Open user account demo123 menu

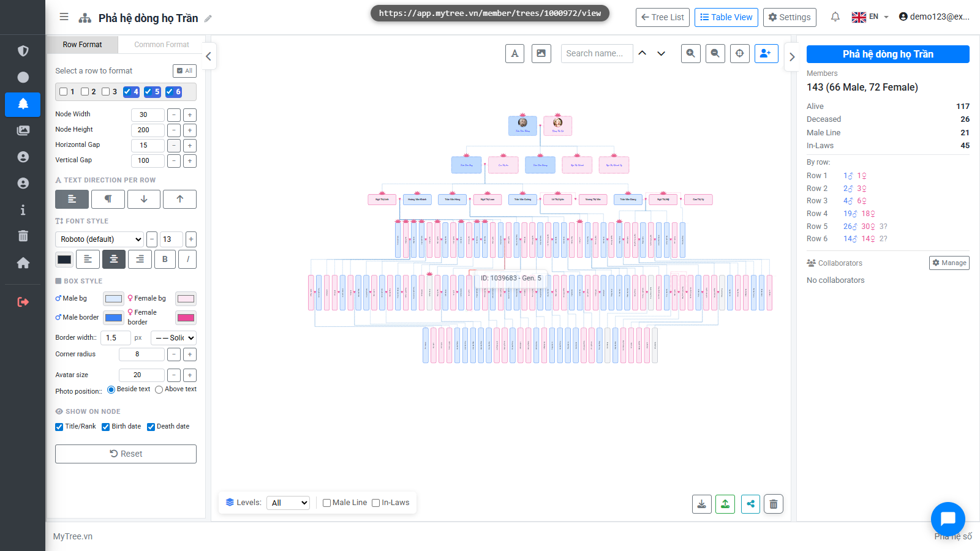[934, 17]
